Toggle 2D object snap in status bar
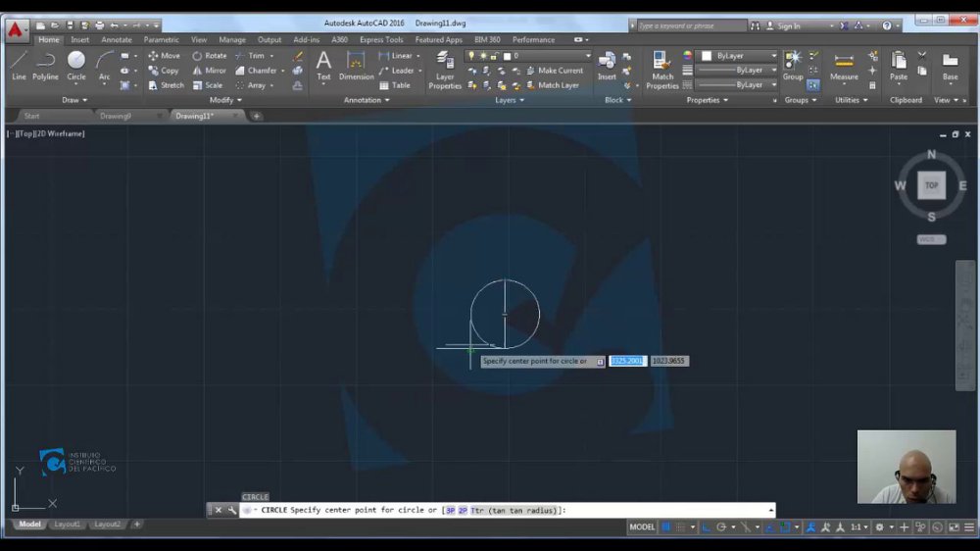The width and height of the screenshot is (980, 551). [785, 527]
